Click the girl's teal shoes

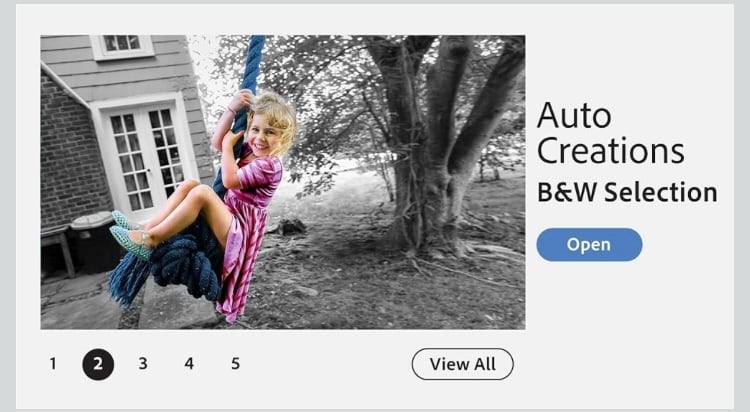(x=130, y=234)
